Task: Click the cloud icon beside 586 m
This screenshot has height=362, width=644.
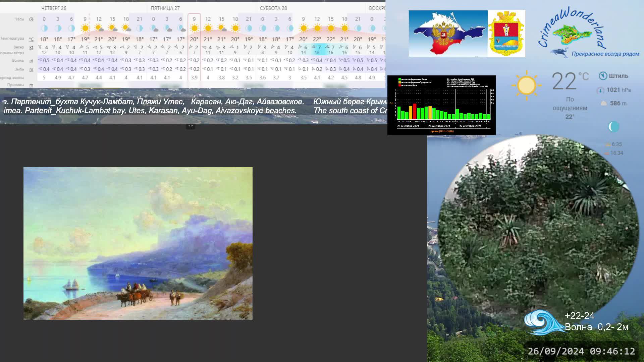Action: pos(604,104)
